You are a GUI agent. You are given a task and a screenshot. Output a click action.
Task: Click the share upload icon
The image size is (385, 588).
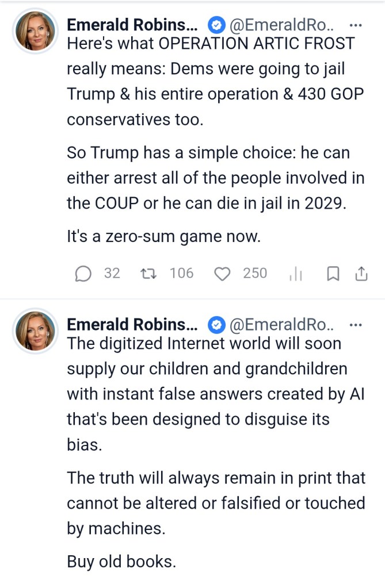(361, 274)
